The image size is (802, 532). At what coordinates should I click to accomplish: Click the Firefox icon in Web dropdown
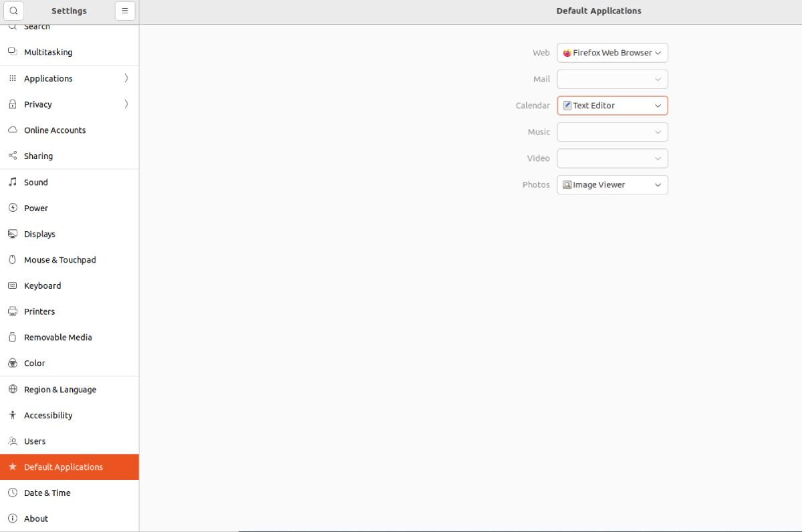pos(567,53)
